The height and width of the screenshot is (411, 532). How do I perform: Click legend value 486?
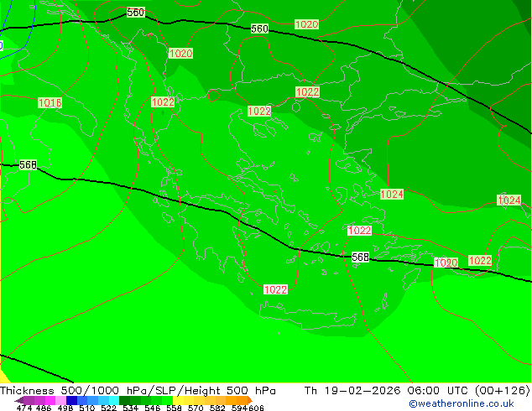coord(44,408)
